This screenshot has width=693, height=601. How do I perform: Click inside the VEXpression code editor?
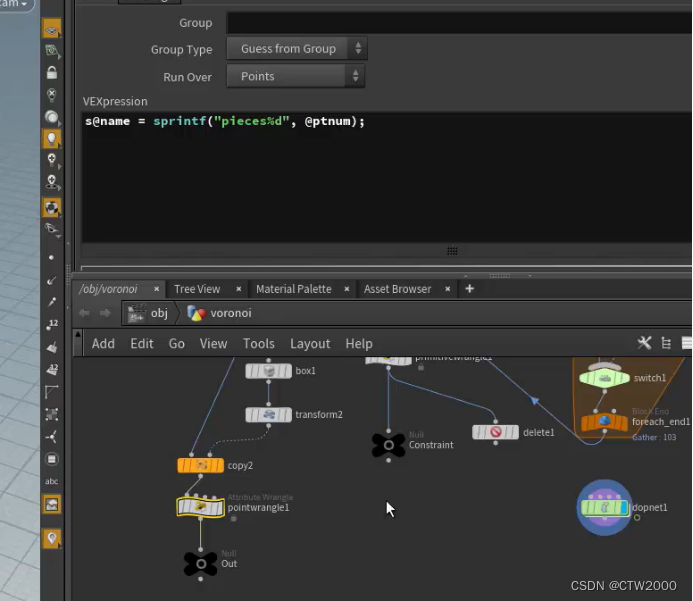386,178
